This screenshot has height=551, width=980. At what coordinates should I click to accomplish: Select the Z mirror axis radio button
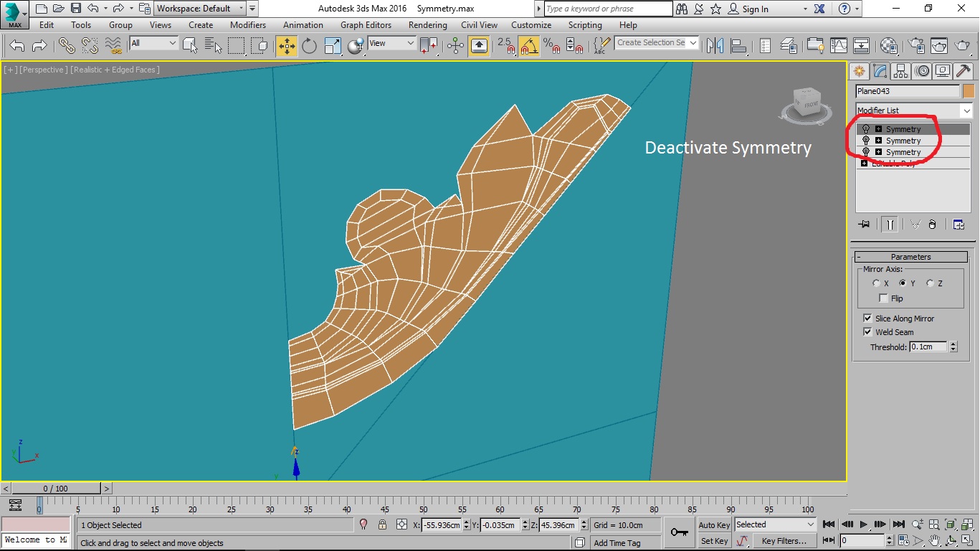(930, 283)
